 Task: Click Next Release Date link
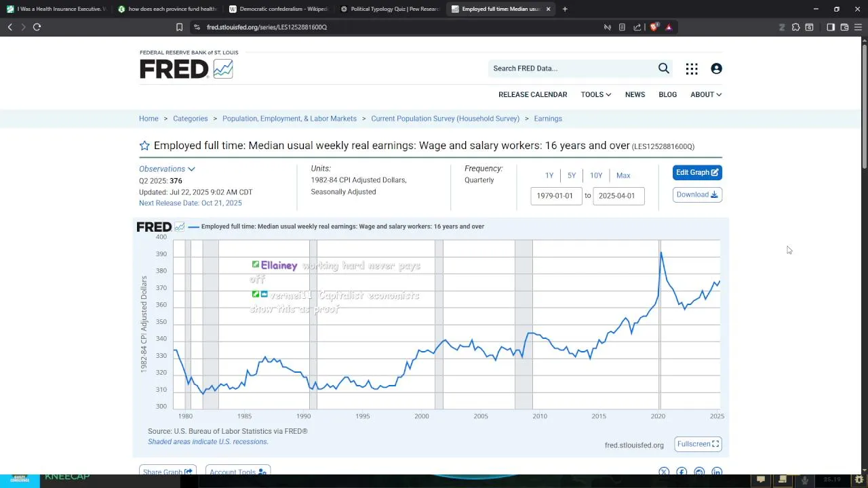coord(191,203)
